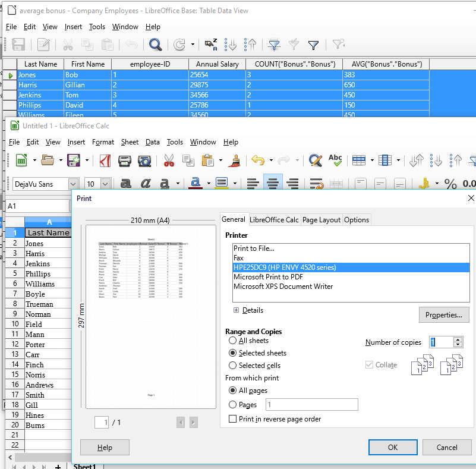This screenshot has height=469, width=476.
Task: Open Refresh dropdown arrow in Base toolbar
Action: click(x=193, y=45)
